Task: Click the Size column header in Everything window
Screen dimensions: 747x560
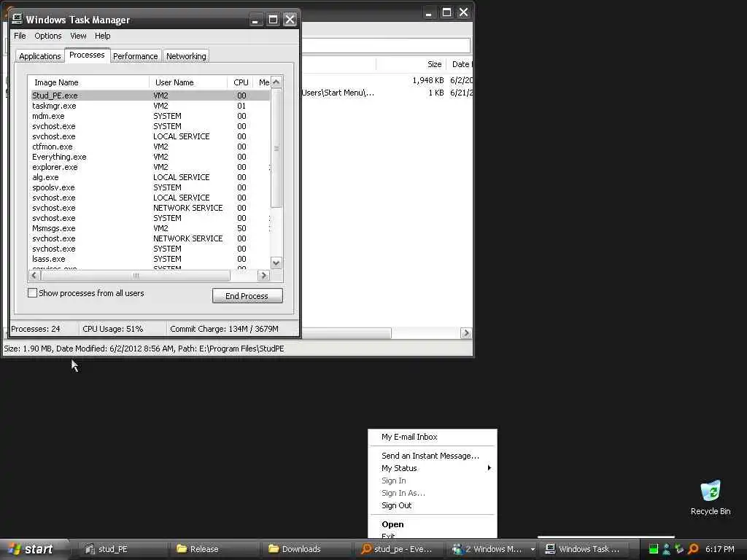Action: tap(411, 64)
